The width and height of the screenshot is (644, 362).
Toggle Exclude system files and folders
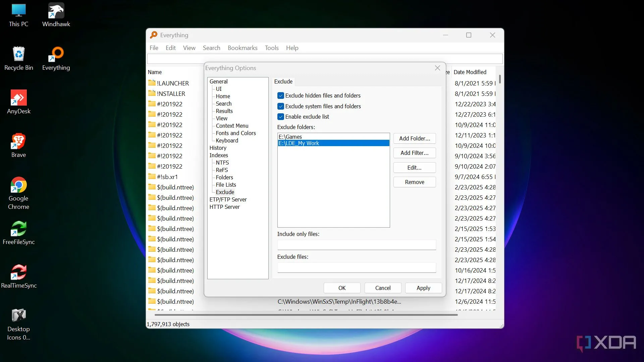coord(281,106)
